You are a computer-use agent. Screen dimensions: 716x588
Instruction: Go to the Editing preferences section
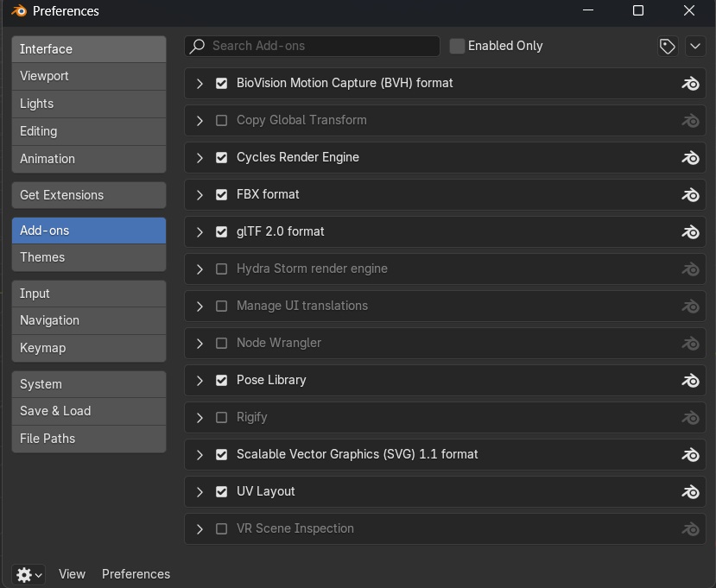point(89,131)
